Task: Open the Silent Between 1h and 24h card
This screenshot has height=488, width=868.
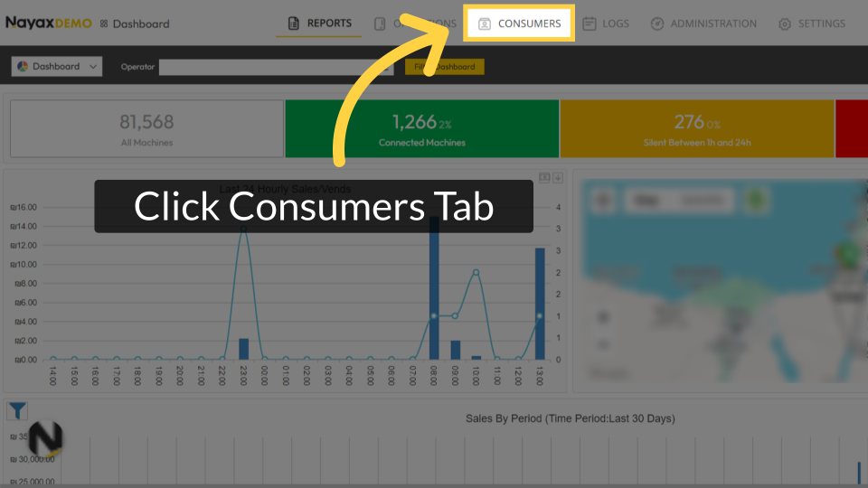Action: (697, 129)
